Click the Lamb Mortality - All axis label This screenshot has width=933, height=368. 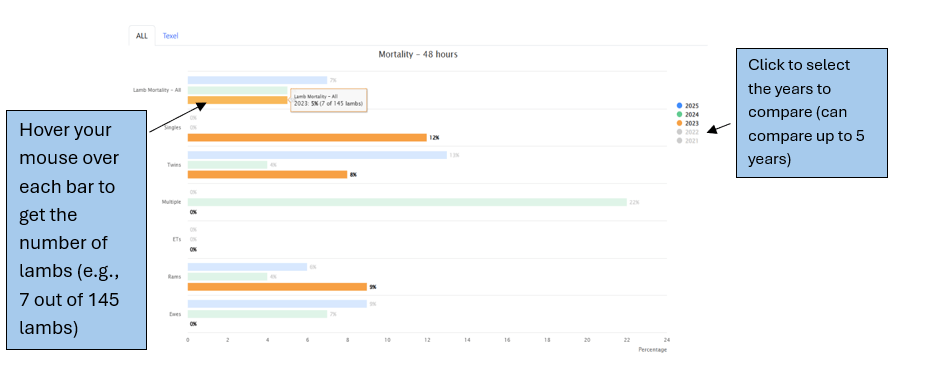[156, 90]
